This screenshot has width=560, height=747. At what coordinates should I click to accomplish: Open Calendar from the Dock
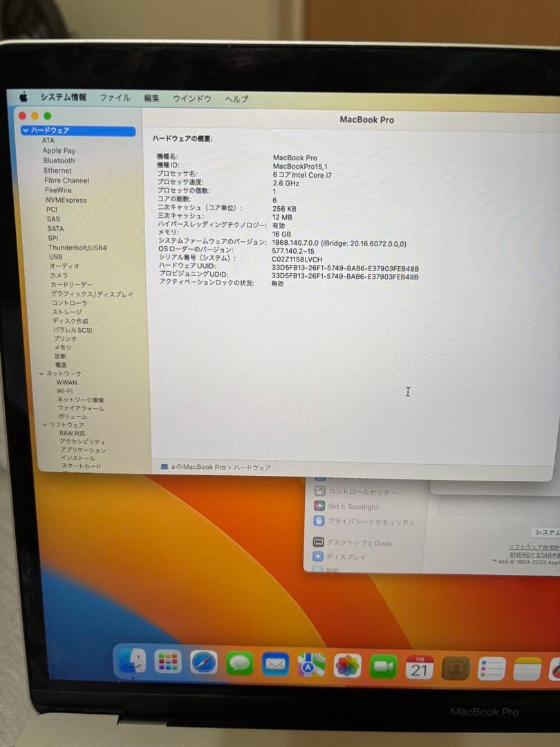(x=419, y=667)
